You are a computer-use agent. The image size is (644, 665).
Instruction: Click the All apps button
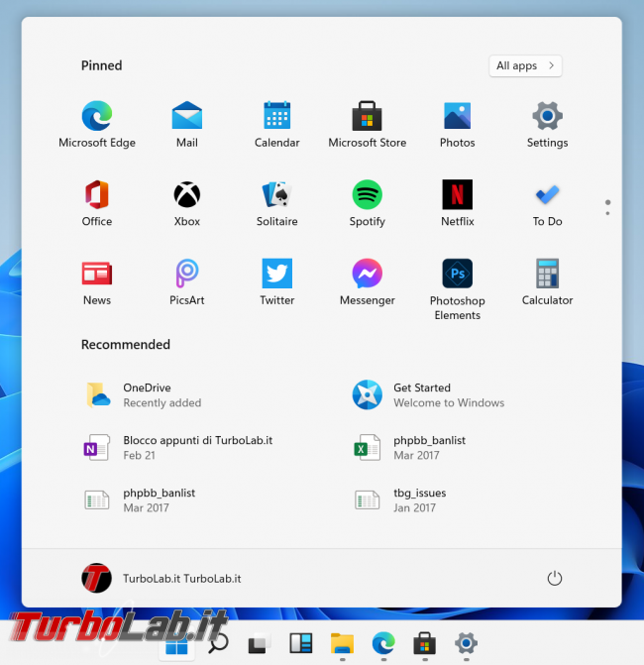[x=525, y=65]
